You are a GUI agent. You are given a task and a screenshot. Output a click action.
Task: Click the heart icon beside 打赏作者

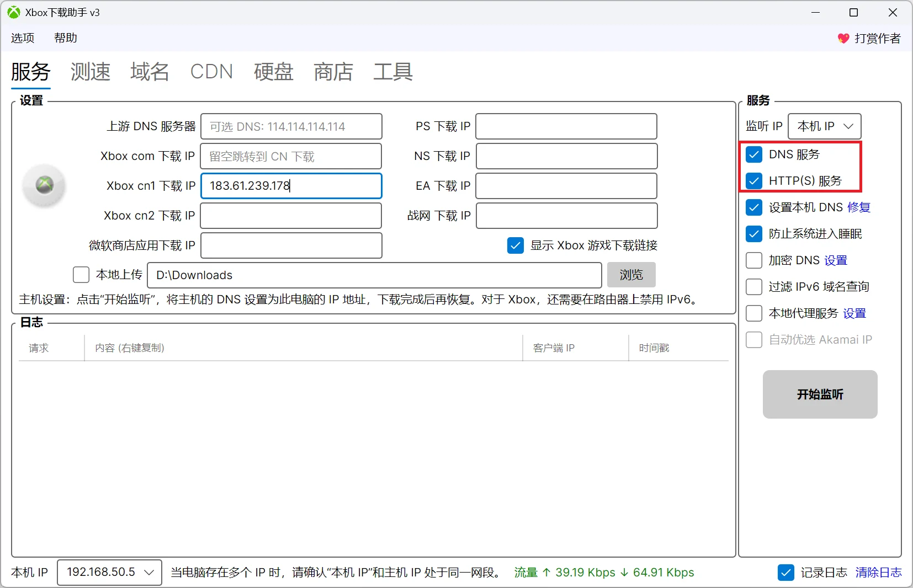[x=843, y=38]
